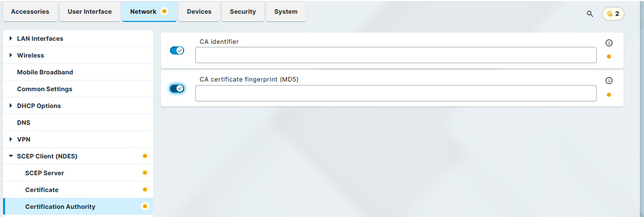Image resolution: width=644 pixels, height=217 pixels.
Task: Click the orange change dot beside CA identifier
Action: coord(609,57)
